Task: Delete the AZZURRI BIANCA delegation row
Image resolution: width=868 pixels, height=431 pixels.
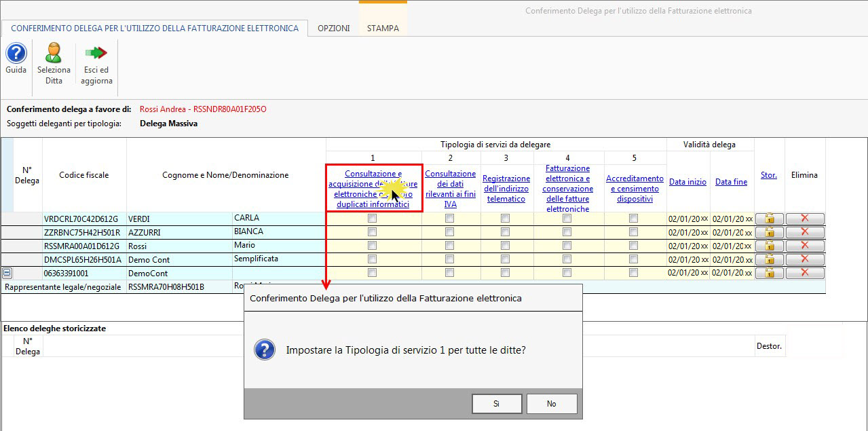Action: (x=805, y=232)
